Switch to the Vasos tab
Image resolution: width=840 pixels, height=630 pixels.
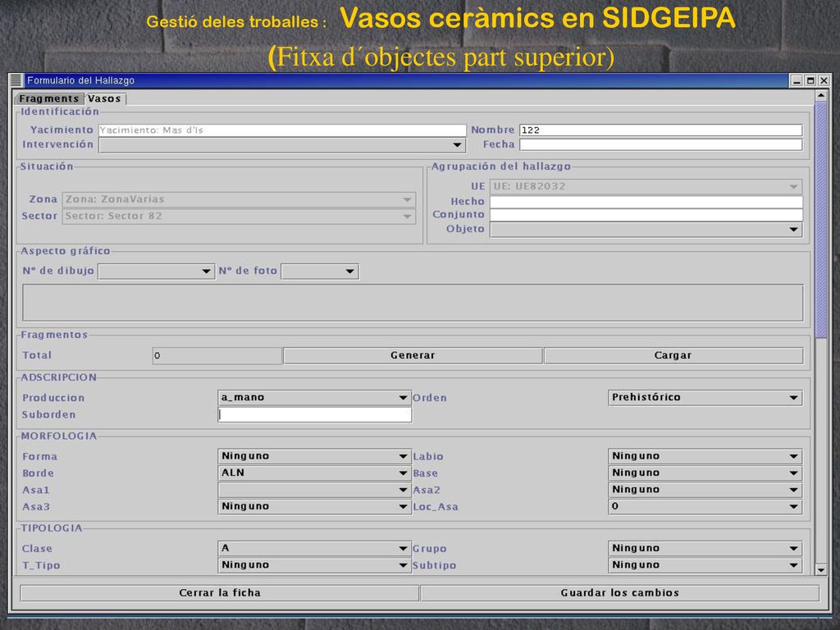click(104, 98)
